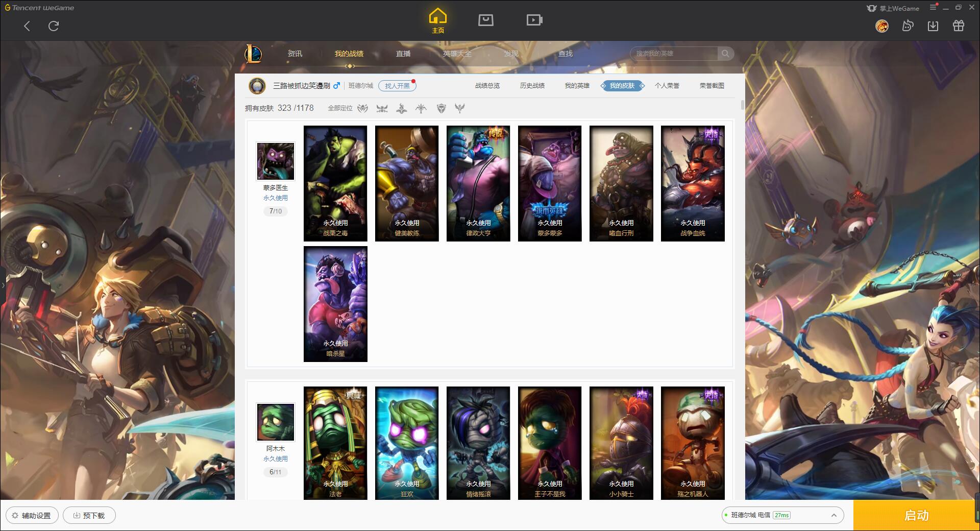Open the 发现 tab
Image resolution: width=980 pixels, height=531 pixels.
pos(511,54)
